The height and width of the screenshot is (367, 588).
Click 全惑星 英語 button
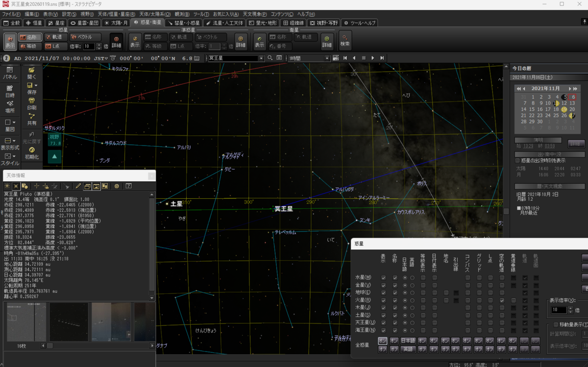click(408, 349)
